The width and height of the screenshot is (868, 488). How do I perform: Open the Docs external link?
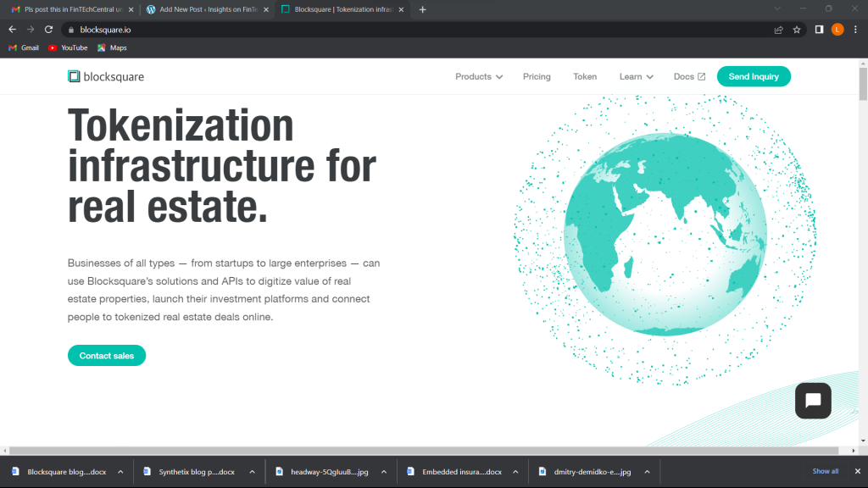tap(689, 76)
